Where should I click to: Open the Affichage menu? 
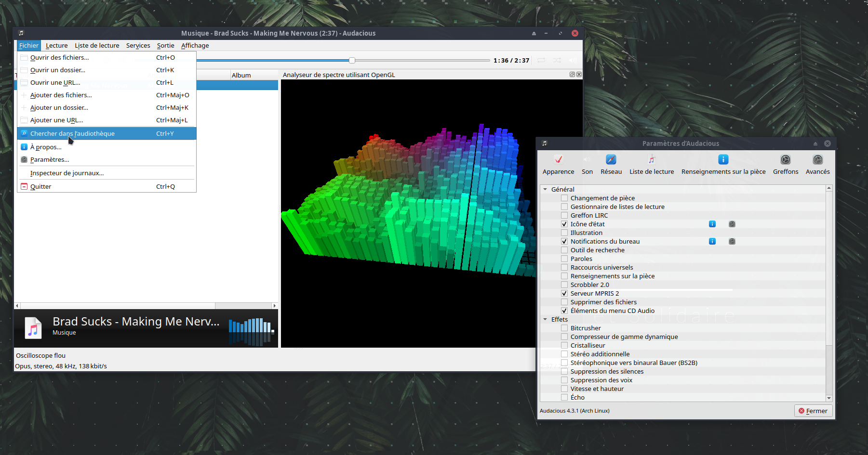[195, 45]
